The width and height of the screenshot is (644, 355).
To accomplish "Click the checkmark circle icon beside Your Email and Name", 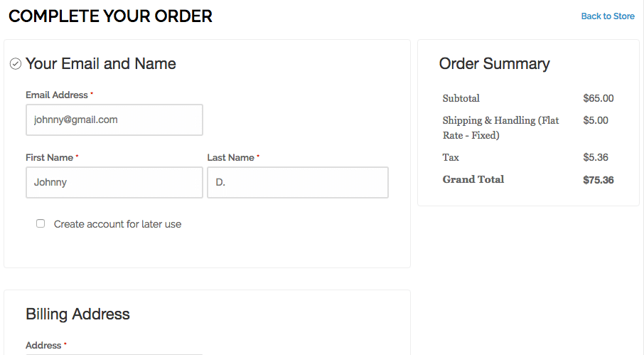I will (16, 64).
